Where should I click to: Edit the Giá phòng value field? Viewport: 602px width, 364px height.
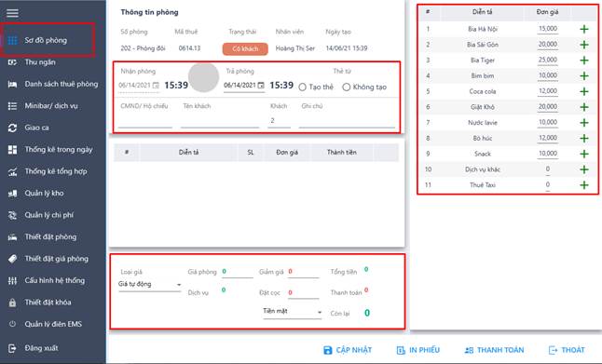(x=237, y=272)
